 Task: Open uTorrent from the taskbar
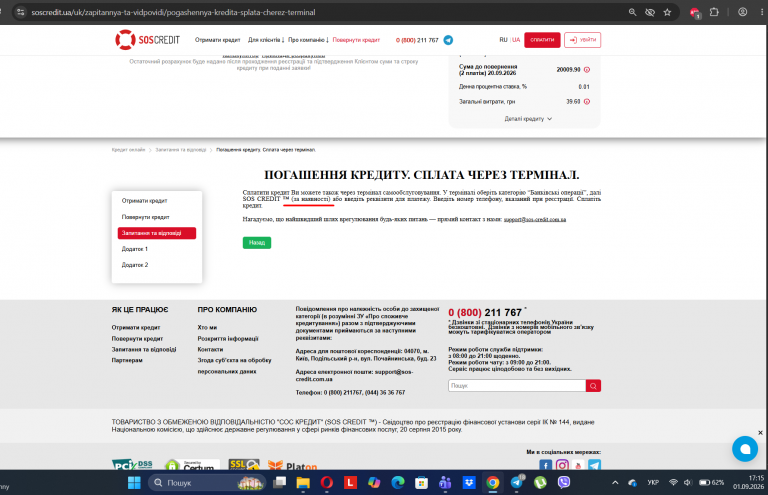pyautogui.click(x=540, y=483)
